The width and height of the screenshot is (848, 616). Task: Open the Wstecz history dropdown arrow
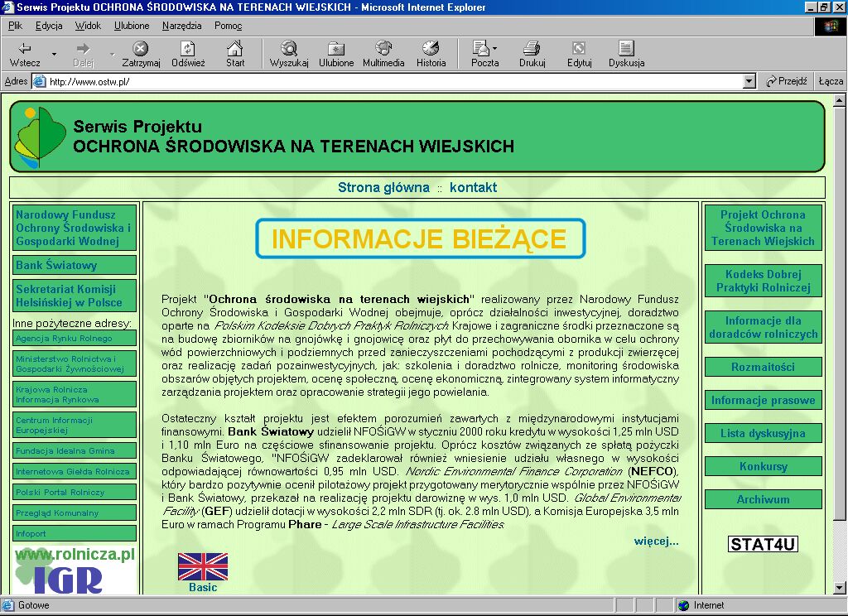[55, 55]
